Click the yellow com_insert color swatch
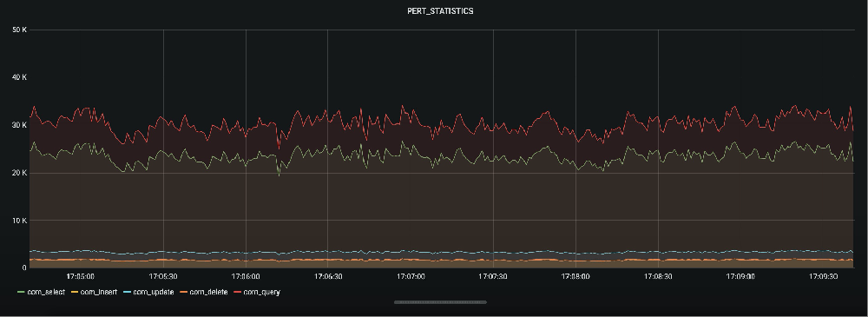The width and height of the screenshot is (868, 317). (76, 292)
